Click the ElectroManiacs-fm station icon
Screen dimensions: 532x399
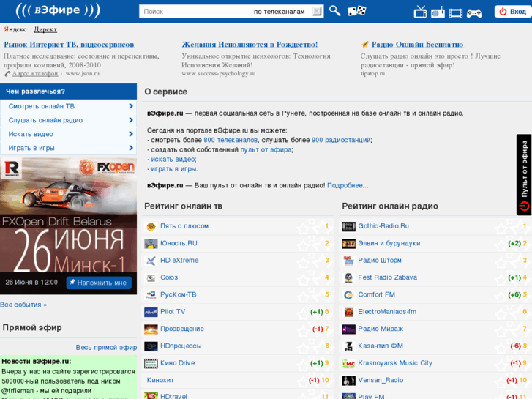click(348, 312)
